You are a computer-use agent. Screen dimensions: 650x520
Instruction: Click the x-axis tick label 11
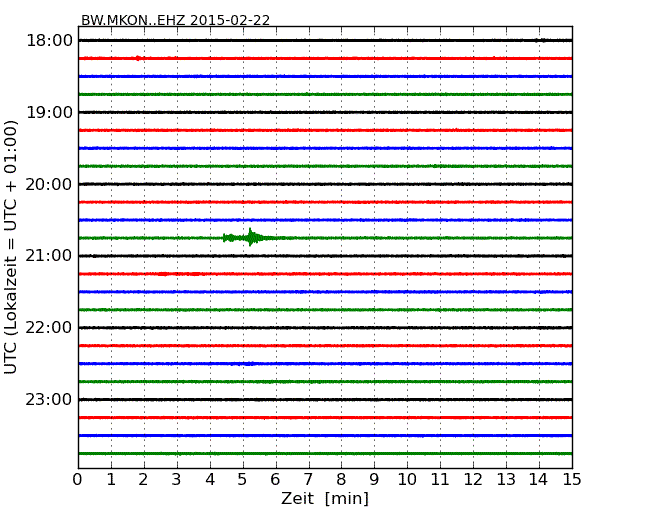coord(440,480)
